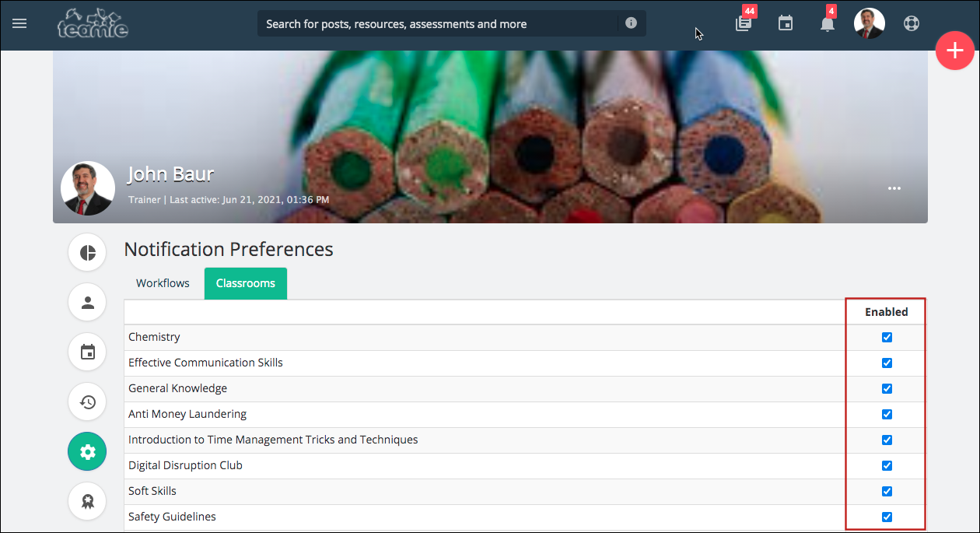The height and width of the screenshot is (533, 980).
Task: Toggle Safety Guidelines enabled checkbox
Action: [887, 517]
